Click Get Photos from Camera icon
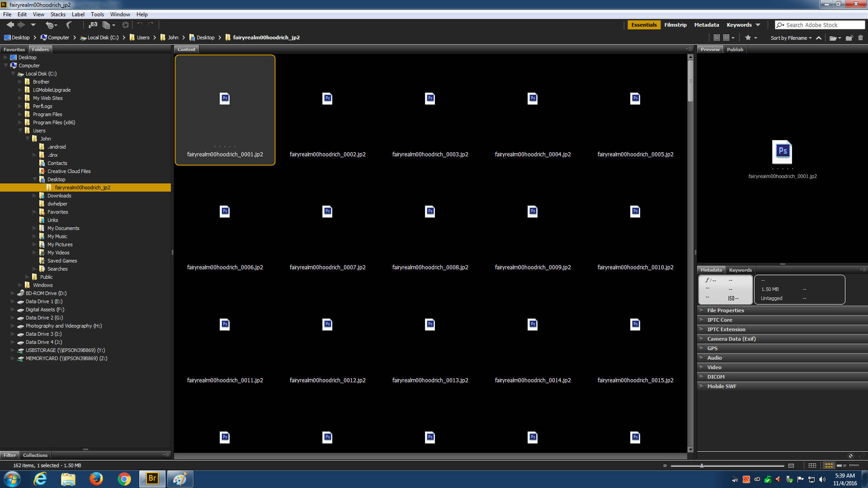Image resolution: width=868 pixels, height=488 pixels. (92, 25)
